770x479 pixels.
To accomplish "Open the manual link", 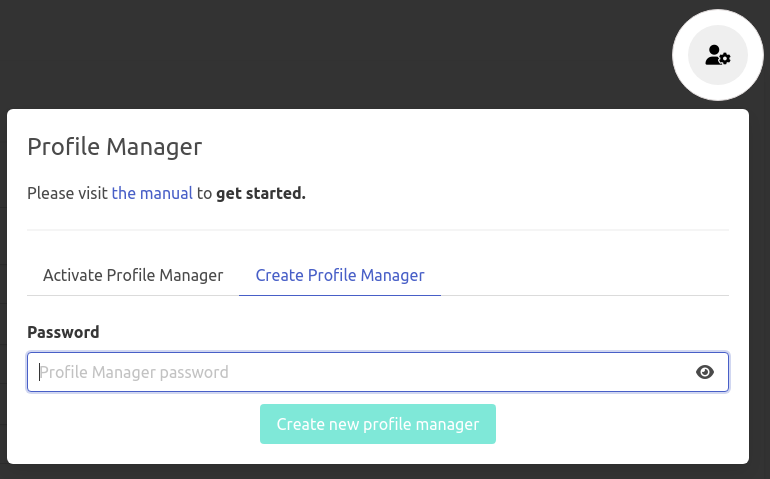I will tap(152, 193).
